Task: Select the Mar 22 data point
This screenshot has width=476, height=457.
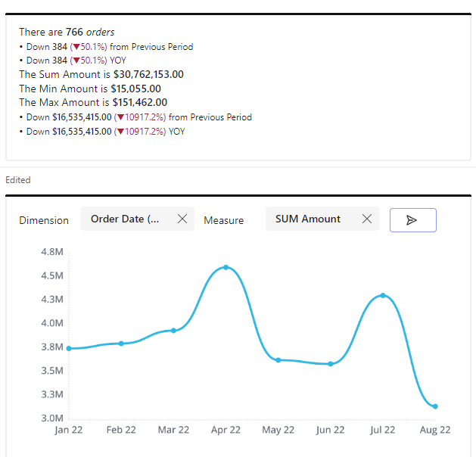Action: click(173, 331)
